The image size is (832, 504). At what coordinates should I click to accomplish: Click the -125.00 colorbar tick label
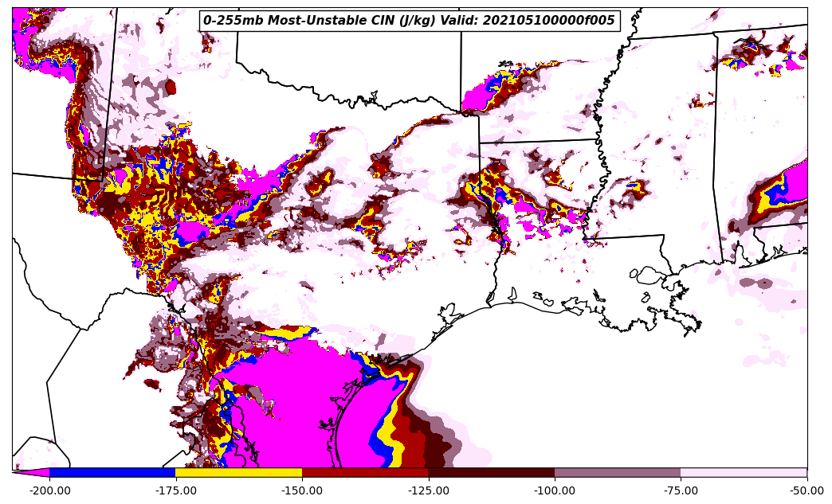pyautogui.click(x=428, y=490)
